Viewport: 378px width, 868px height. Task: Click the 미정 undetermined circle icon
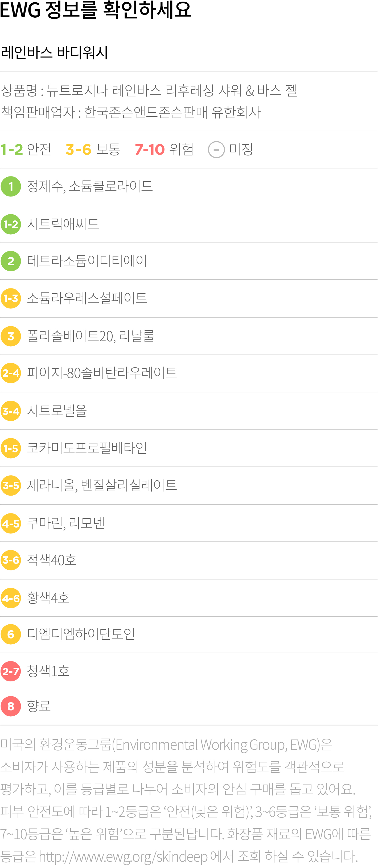tap(216, 150)
